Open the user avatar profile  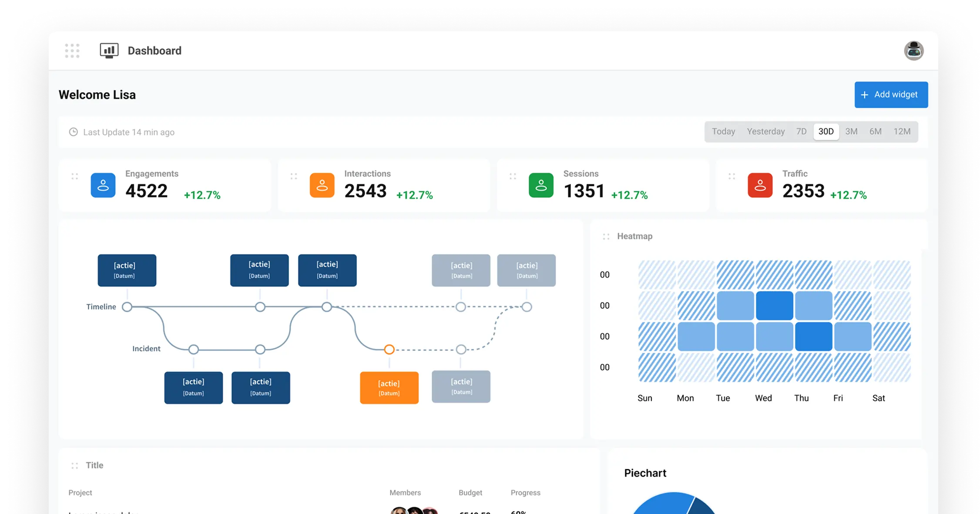tap(913, 51)
